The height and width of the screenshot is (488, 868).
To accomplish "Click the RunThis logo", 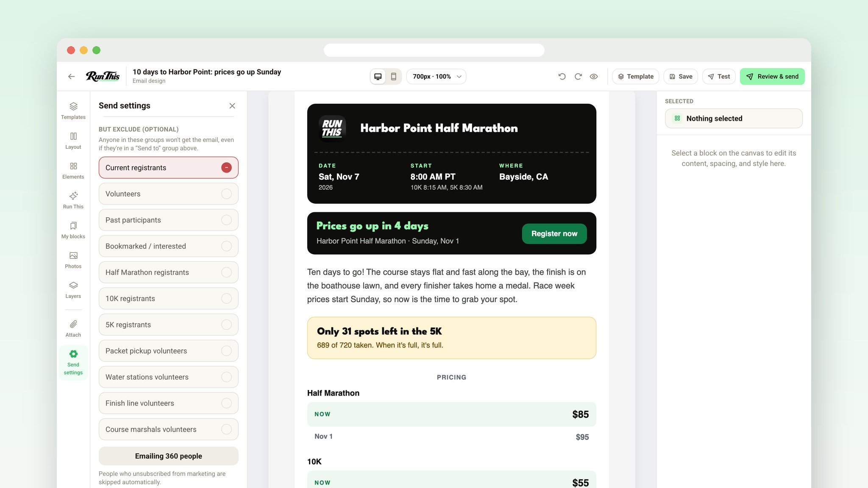I will pyautogui.click(x=103, y=76).
